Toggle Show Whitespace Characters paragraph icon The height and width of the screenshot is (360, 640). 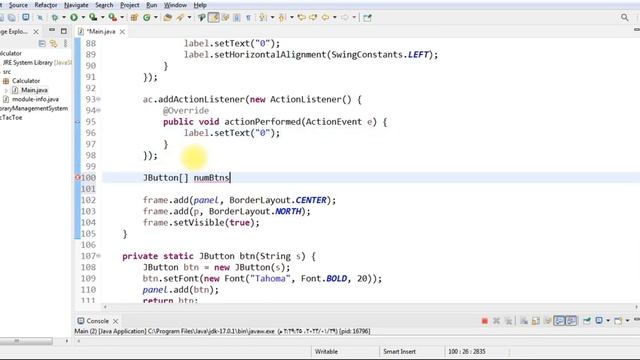(248, 18)
